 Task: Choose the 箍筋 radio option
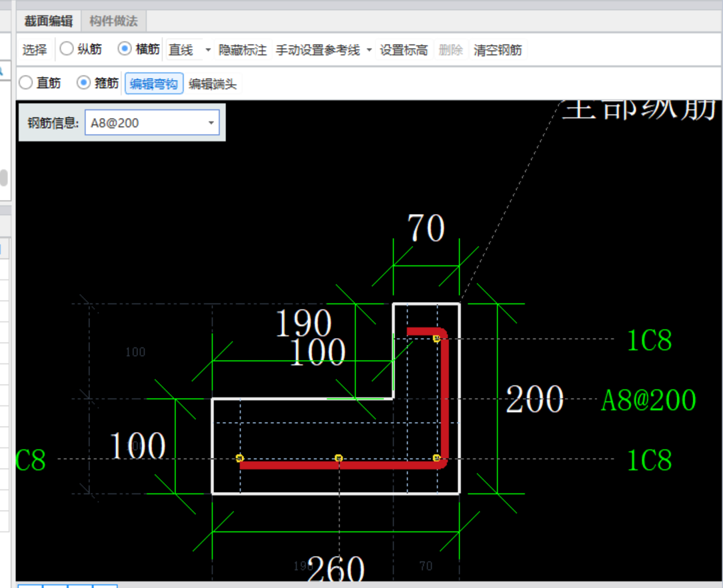coord(83,83)
